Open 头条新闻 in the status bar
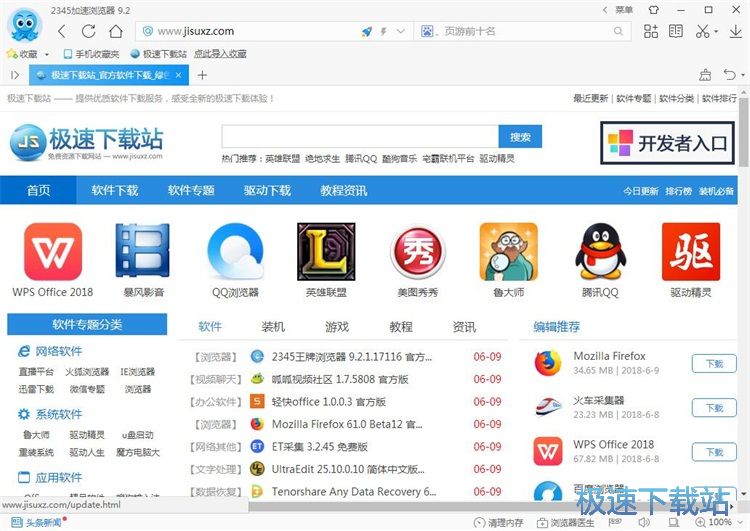The height and width of the screenshot is (531, 750). coord(38,522)
